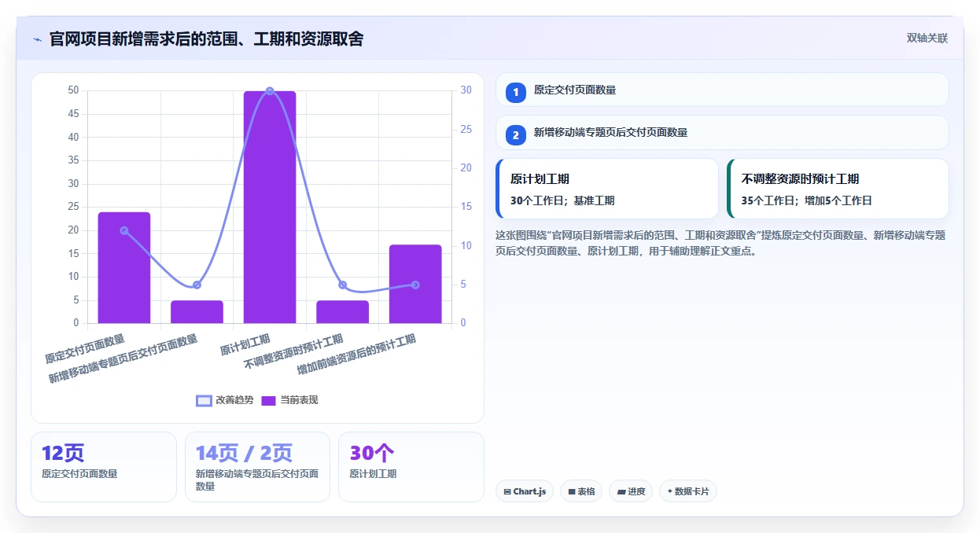This screenshot has height=533, width=980.
Task: Select the 原定交付页面数量 list item
Action: click(722, 90)
